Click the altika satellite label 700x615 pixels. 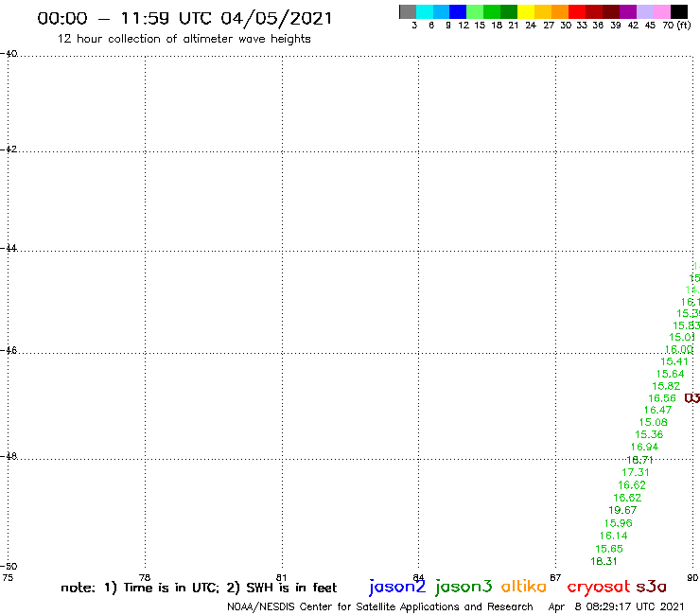(x=523, y=587)
